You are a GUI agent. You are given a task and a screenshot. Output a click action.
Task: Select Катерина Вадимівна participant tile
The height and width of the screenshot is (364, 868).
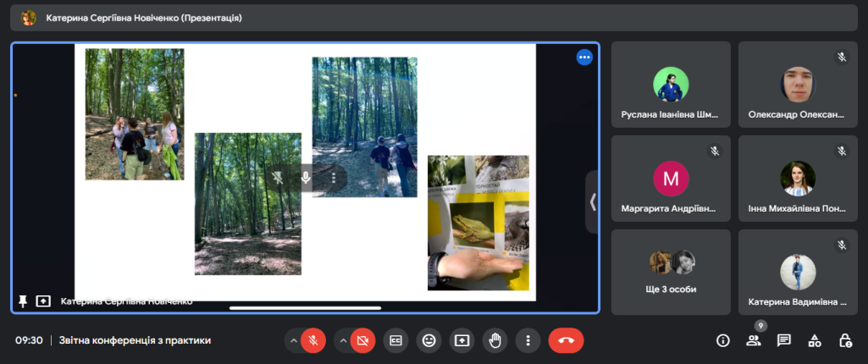point(798,273)
